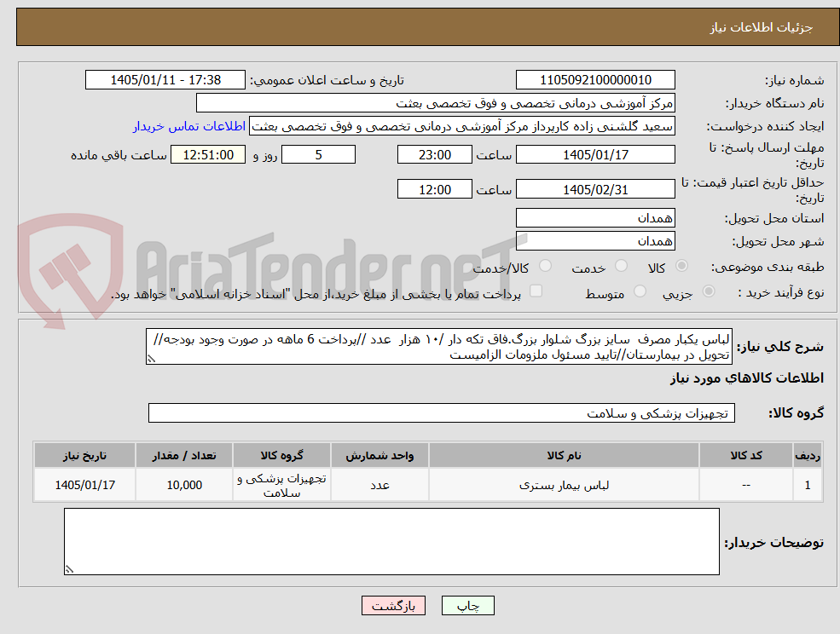840x634 pixels.
Task: Click the deadline hour 23:00 field
Action: click(x=434, y=155)
